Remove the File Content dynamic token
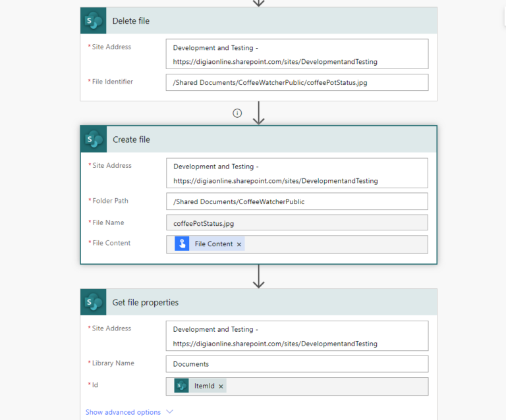Image resolution: width=506 pixels, height=420 pixels. [x=239, y=244]
